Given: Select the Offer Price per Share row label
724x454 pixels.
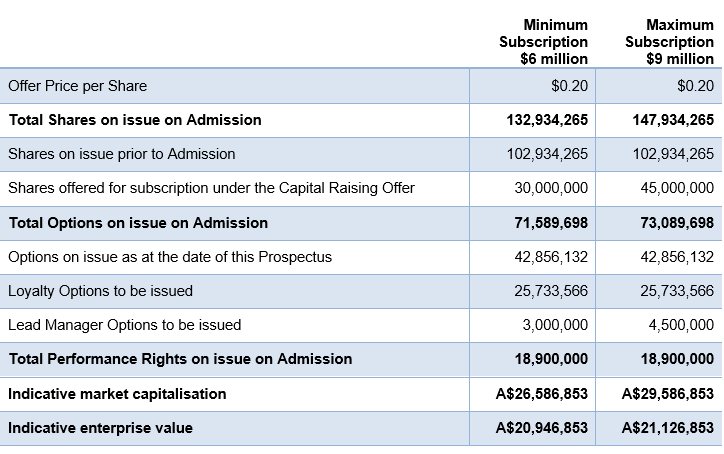Looking at the screenshot, I should 77,86.
